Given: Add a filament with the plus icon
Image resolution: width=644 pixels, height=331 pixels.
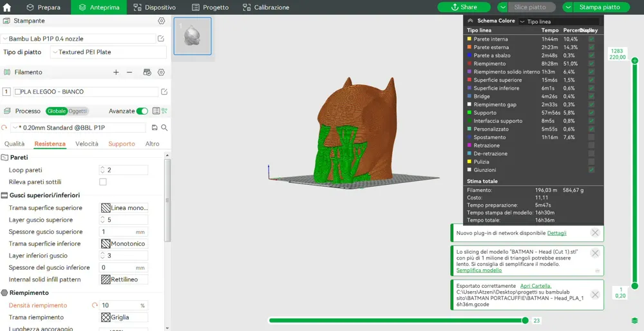Looking at the screenshot, I should click(116, 72).
